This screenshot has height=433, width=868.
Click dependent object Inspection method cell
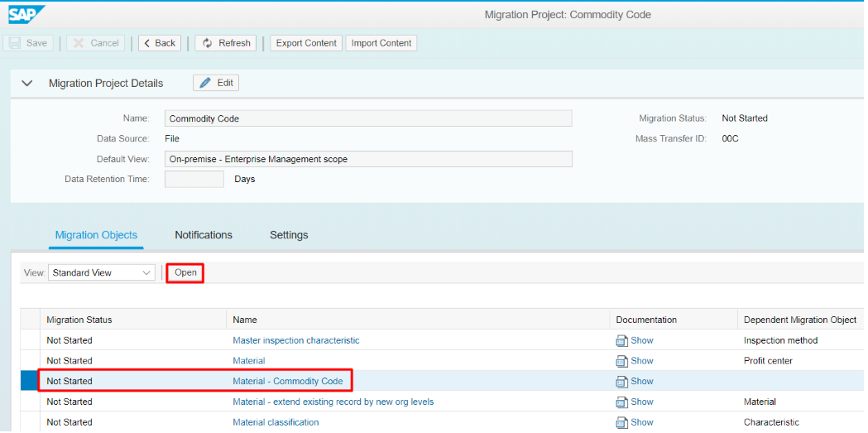click(x=780, y=340)
